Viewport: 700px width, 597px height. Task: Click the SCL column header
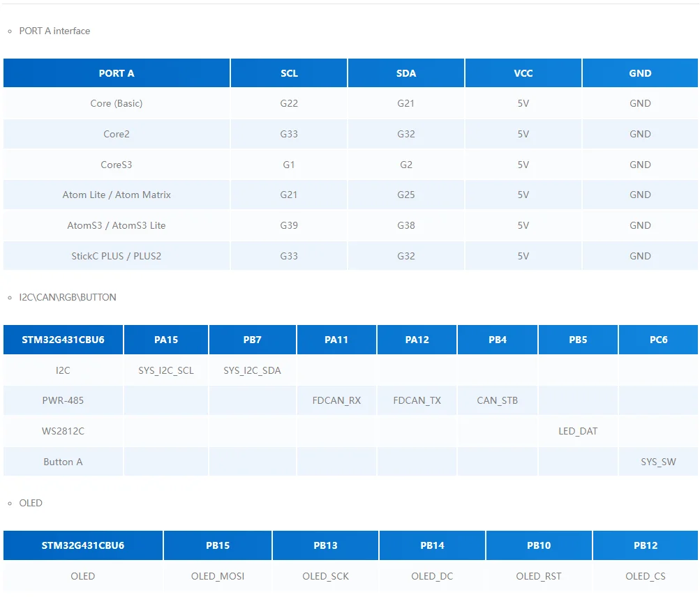click(x=289, y=73)
